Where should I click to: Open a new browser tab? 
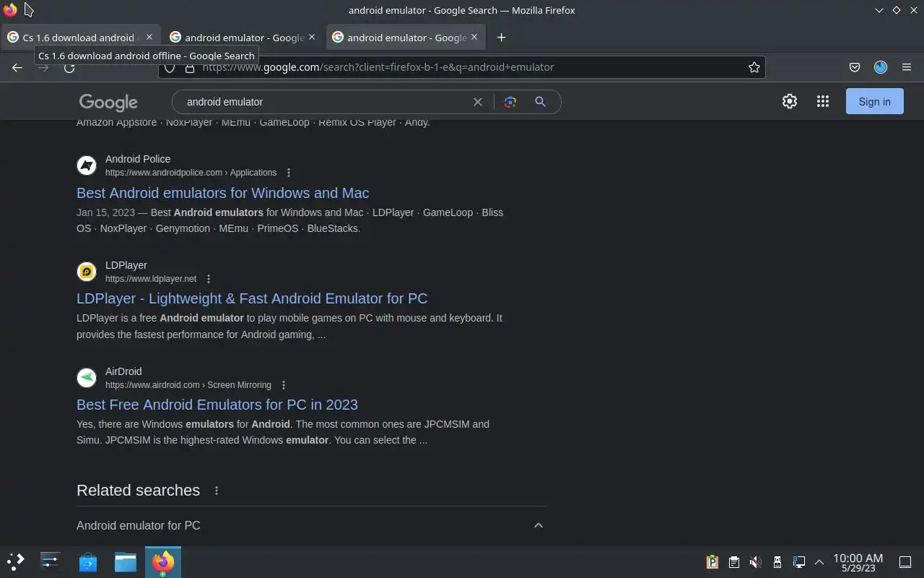[501, 37]
